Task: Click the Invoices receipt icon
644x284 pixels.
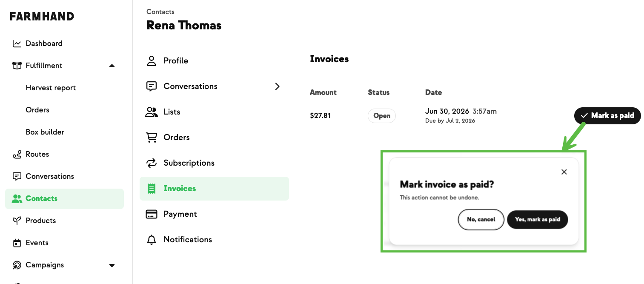Action: pos(152,189)
